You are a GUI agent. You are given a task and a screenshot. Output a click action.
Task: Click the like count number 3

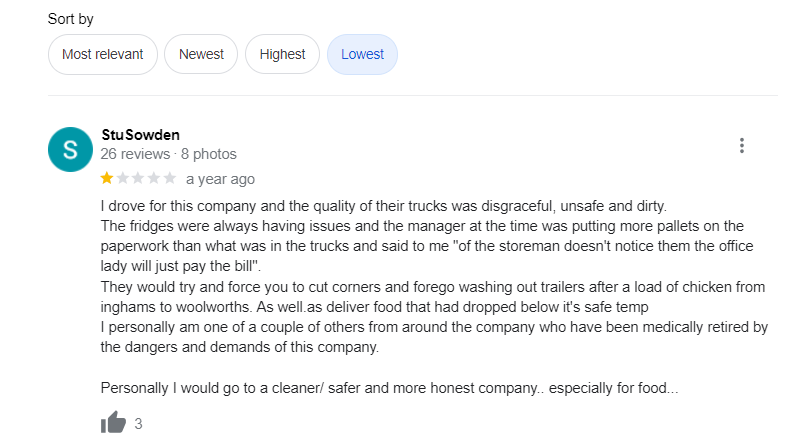tap(138, 424)
